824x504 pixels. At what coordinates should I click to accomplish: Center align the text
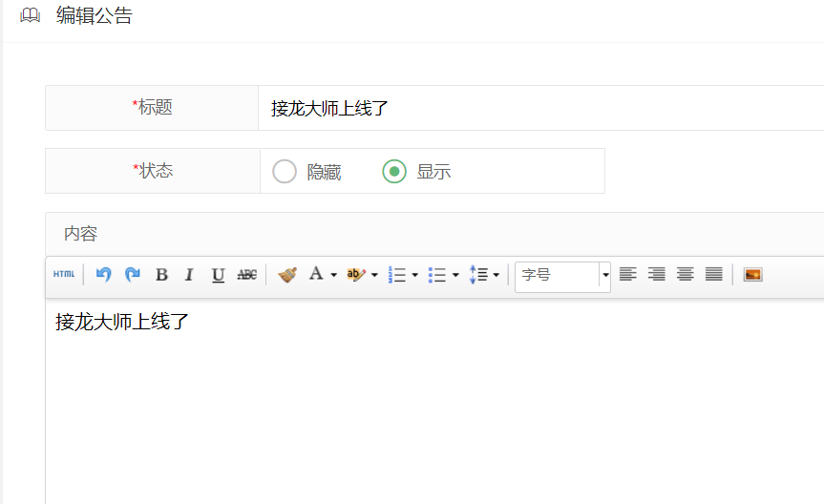pos(685,274)
